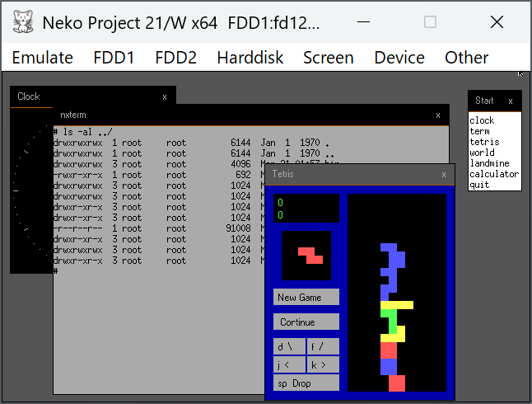
Task: Close the Clock window with x
Action: pos(164,96)
